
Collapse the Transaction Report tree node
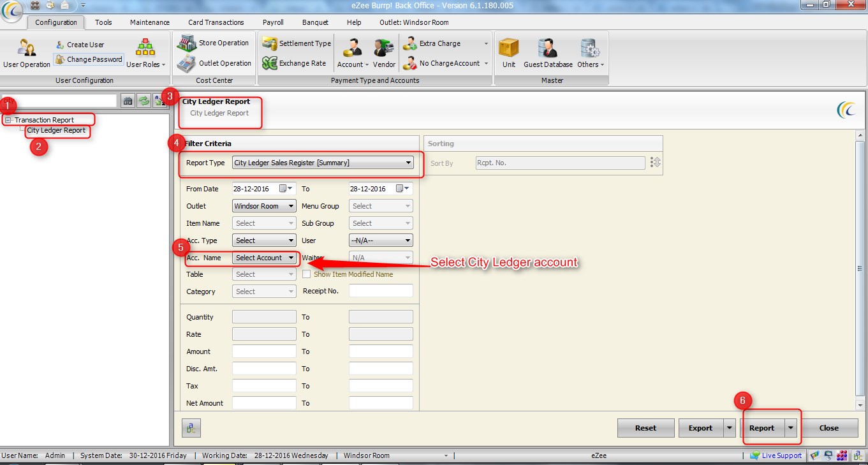tap(8, 120)
